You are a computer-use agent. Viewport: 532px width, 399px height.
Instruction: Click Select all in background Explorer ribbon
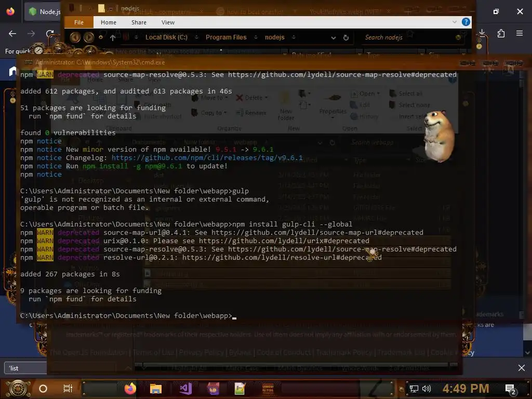click(x=406, y=94)
